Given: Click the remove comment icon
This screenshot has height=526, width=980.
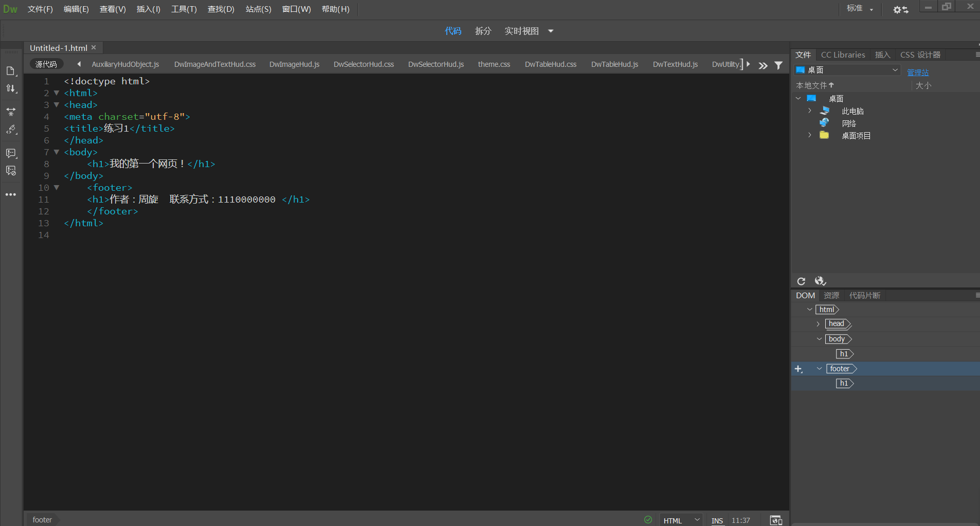Looking at the screenshot, I should 11,171.
